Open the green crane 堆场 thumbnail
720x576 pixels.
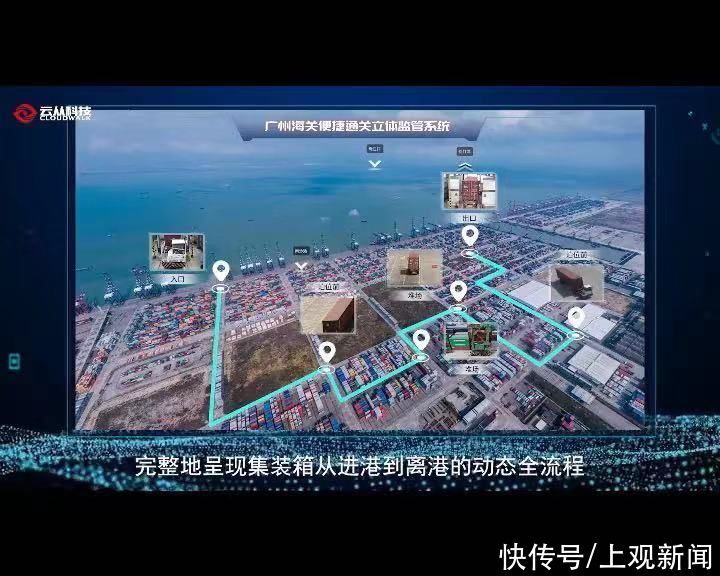tap(471, 340)
